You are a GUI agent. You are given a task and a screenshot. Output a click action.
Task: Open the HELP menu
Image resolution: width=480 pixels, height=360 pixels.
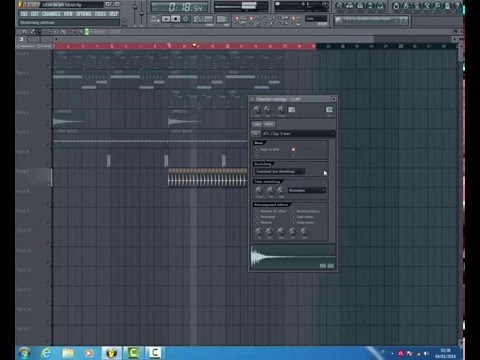coord(114,14)
